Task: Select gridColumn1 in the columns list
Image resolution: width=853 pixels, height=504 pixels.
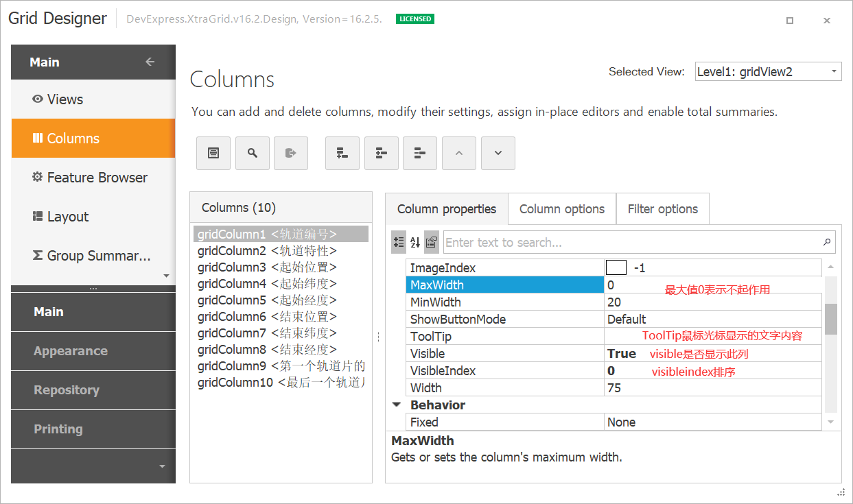Action: tap(281, 234)
